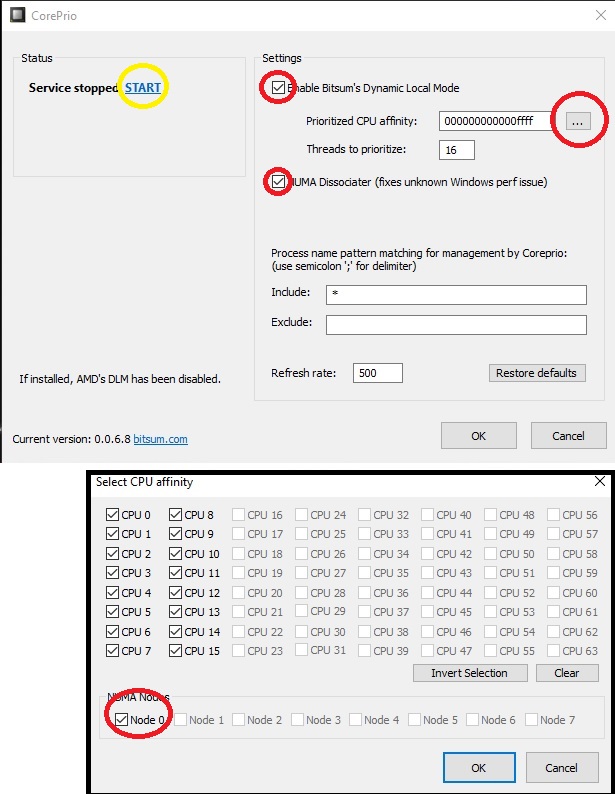Toggle the Node 0 NUMA checkbox
This screenshot has width=615, height=794.
(121, 720)
